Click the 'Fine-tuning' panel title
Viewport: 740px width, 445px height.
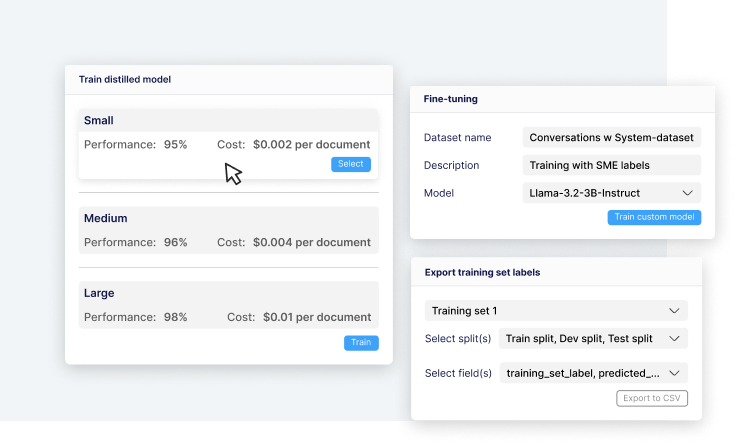coord(451,99)
